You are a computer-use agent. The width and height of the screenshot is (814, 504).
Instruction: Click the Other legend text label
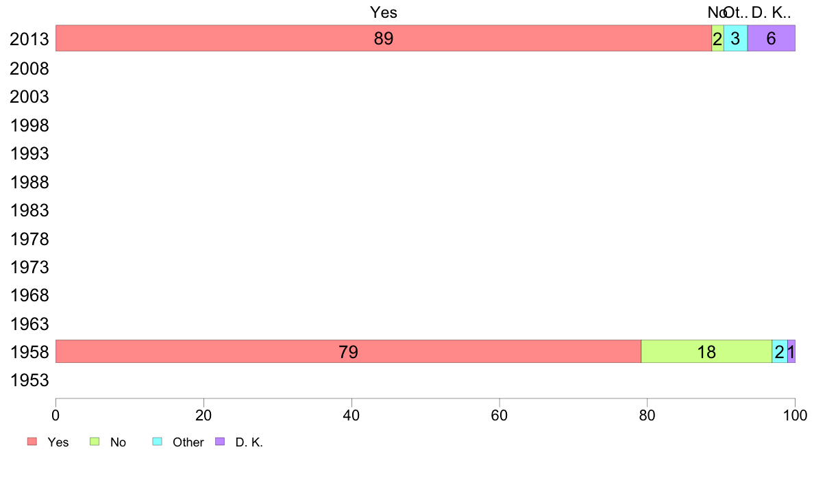(188, 442)
